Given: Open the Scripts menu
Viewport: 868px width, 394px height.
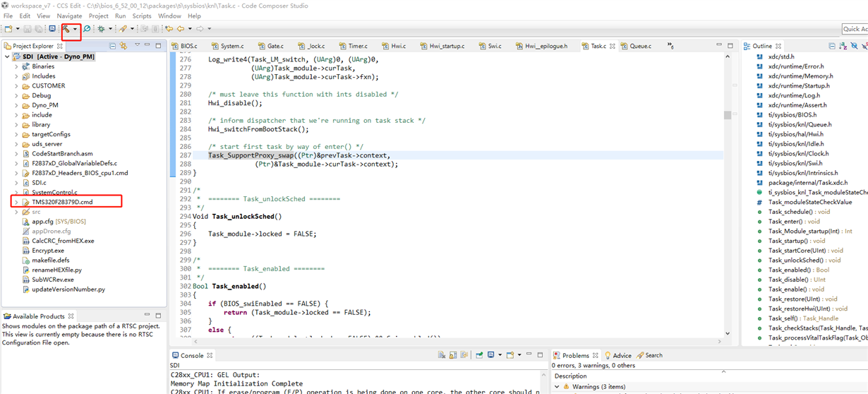Looking at the screenshot, I should coord(142,16).
